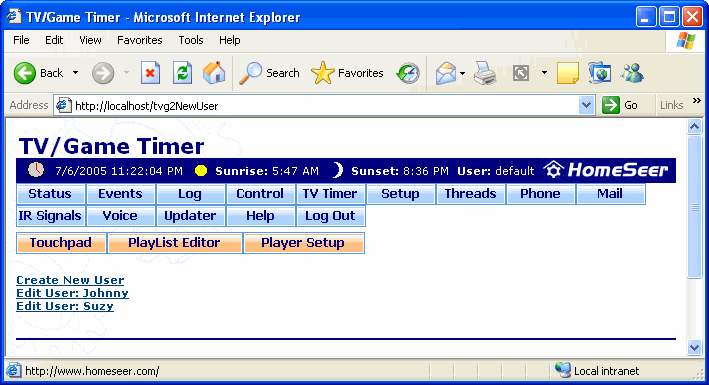The width and height of the screenshot is (709, 385).
Task: Click the Edit User: Suzy link
Action: tap(65, 306)
